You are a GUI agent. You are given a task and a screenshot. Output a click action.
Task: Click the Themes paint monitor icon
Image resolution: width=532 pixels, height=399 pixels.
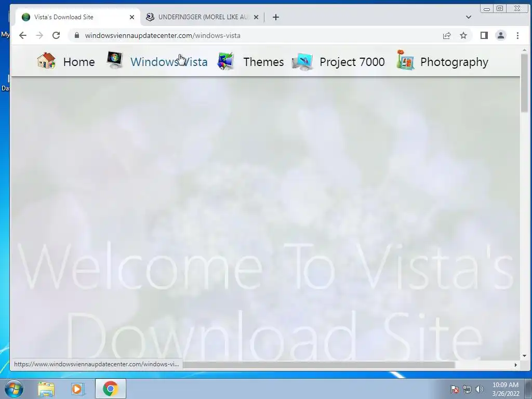[x=225, y=61]
